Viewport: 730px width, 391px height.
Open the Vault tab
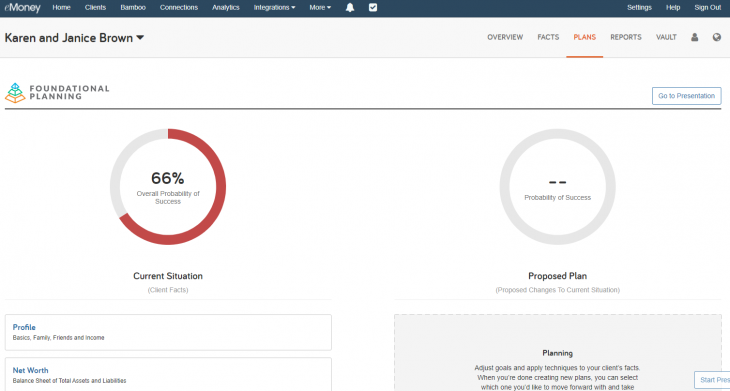click(666, 37)
